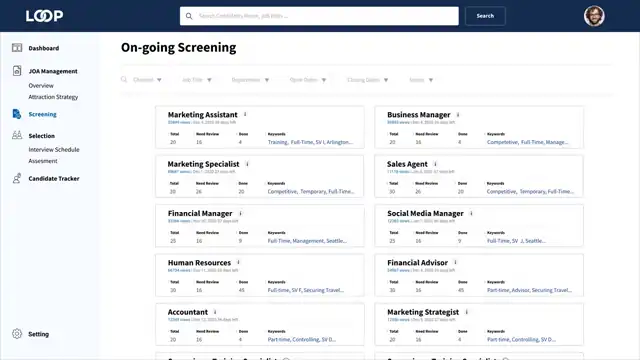Open Selection section in sidebar

[x=42, y=136]
